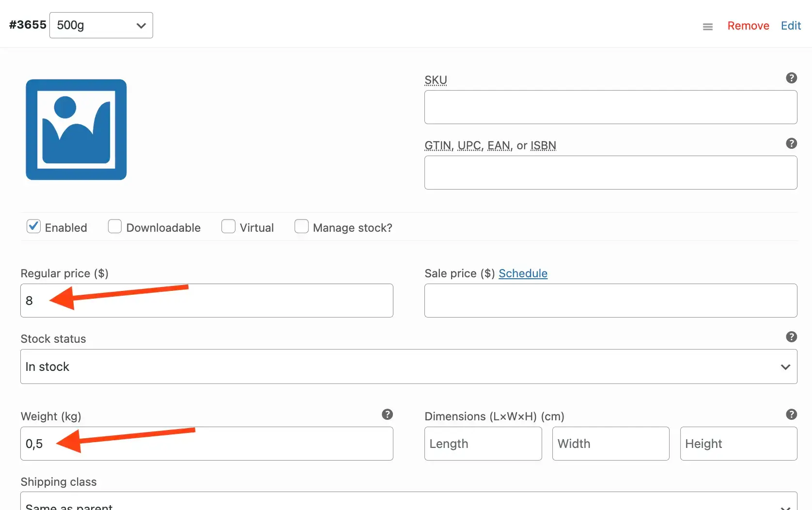Show the SKU help tooltip icon
The image size is (812, 510).
click(x=791, y=78)
